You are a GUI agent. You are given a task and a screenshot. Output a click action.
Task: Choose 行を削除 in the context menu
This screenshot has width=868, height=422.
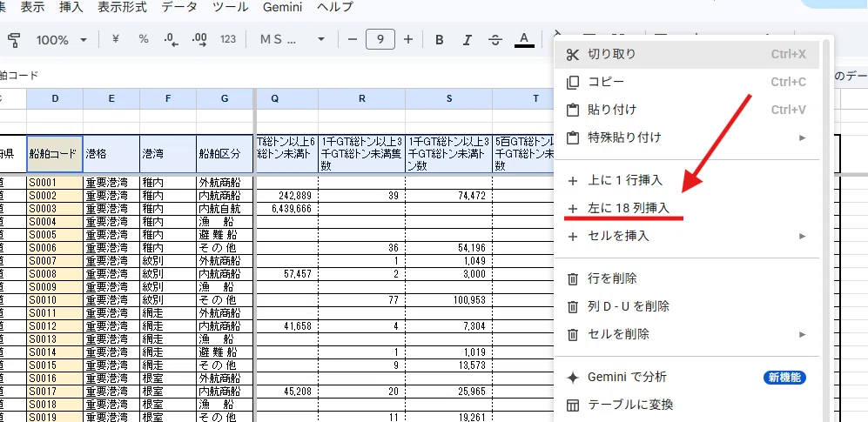[686, 278]
